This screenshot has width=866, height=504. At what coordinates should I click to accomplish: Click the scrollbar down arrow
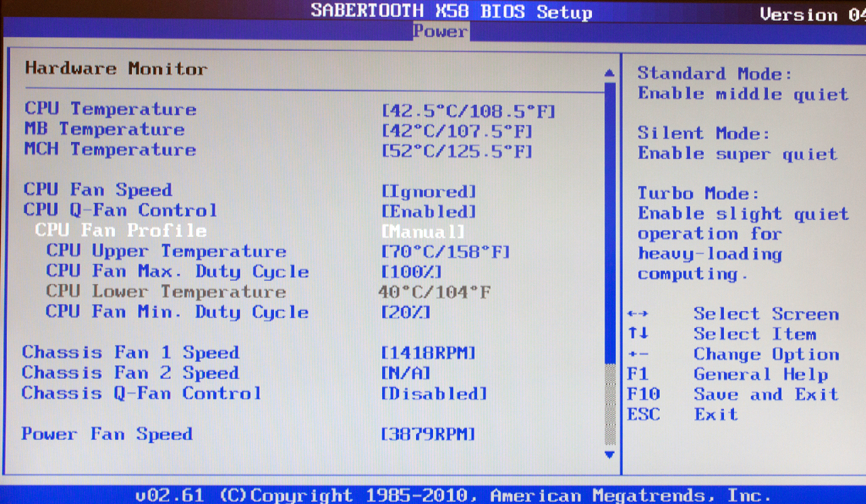[610, 455]
